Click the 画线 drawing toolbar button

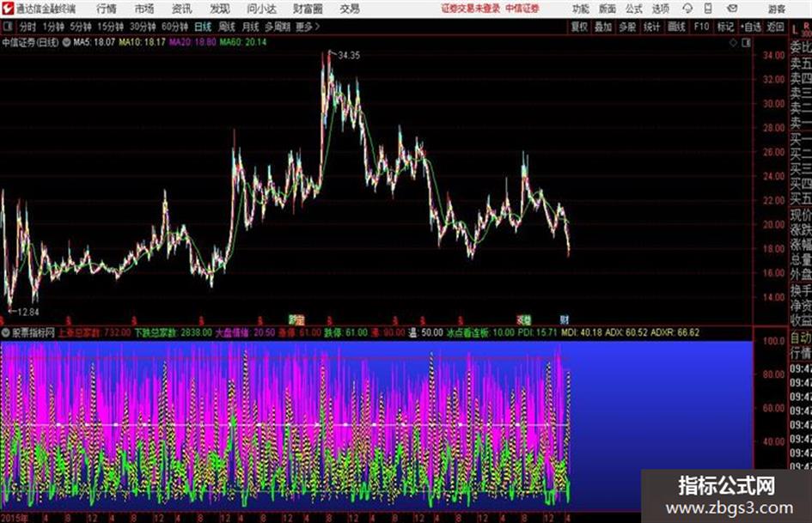click(677, 27)
